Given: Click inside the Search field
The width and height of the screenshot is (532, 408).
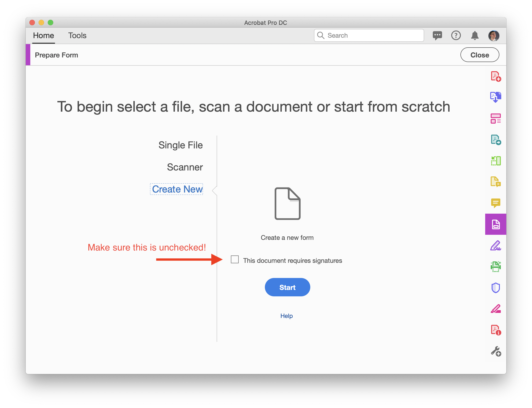Looking at the screenshot, I should click(x=369, y=35).
